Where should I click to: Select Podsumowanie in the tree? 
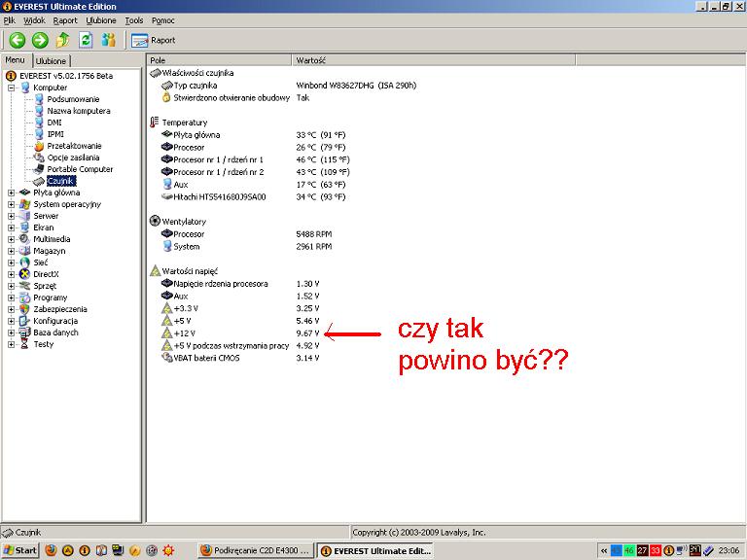point(73,99)
